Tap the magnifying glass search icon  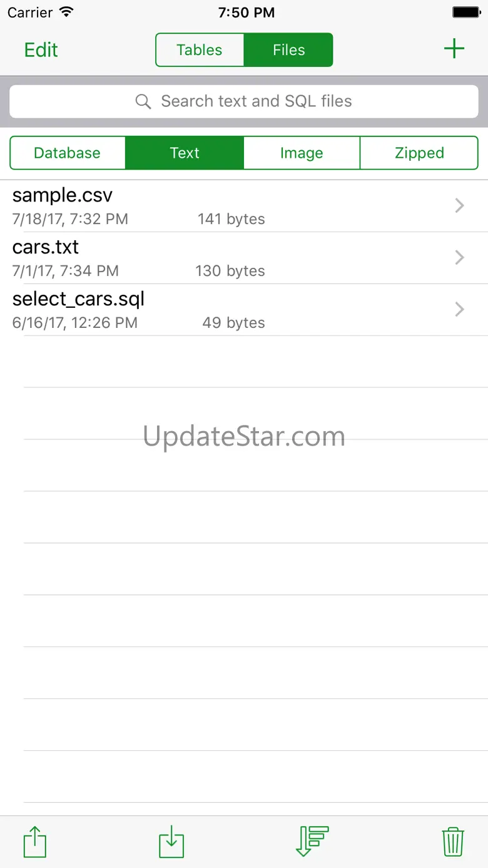[x=143, y=101]
